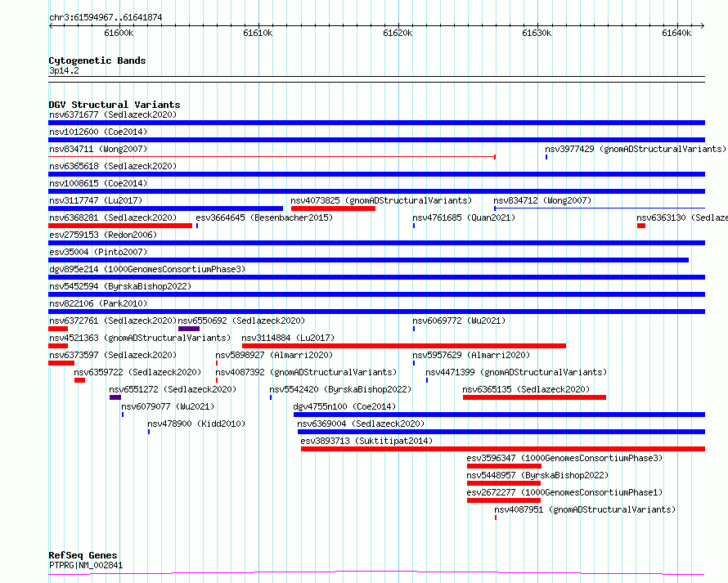Open esv2672277 (1000GenomesConsortiumPhase1) label
The image size is (728, 583).
point(564,492)
